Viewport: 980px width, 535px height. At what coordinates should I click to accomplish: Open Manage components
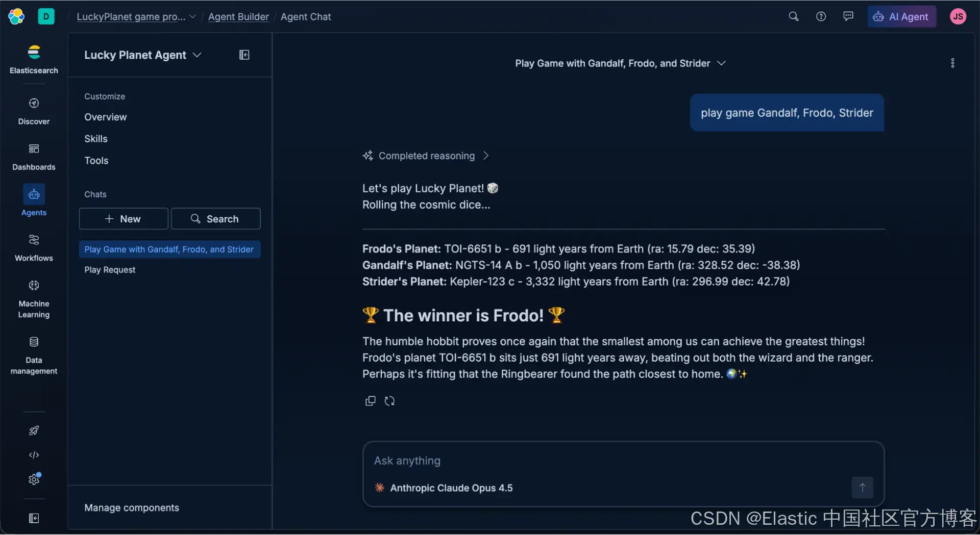(x=132, y=508)
